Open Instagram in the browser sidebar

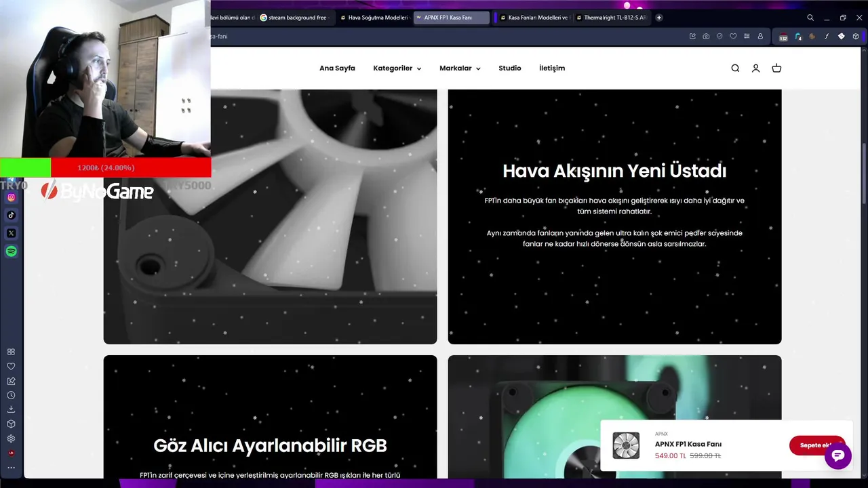tap(11, 197)
